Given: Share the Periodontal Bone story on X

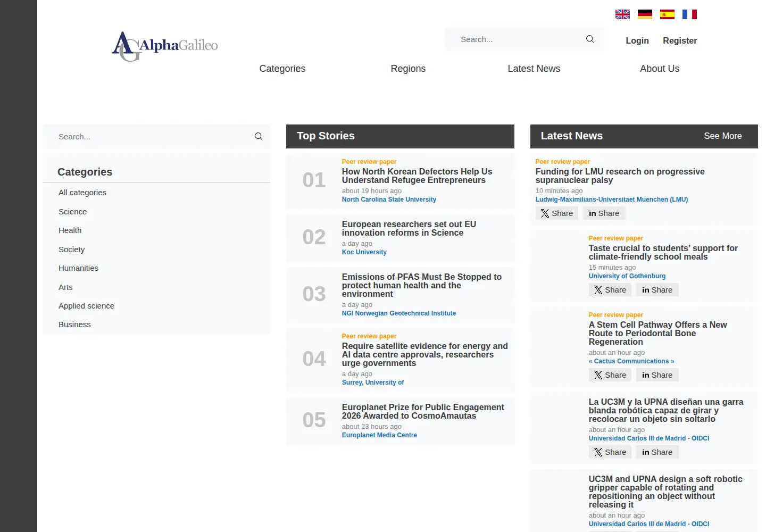Looking at the screenshot, I should [610, 375].
